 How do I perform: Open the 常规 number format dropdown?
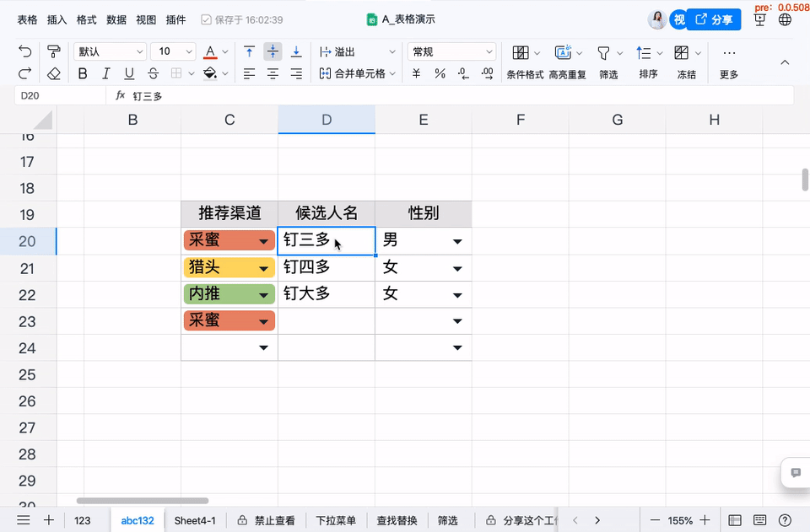pyautogui.click(x=452, y=51)
